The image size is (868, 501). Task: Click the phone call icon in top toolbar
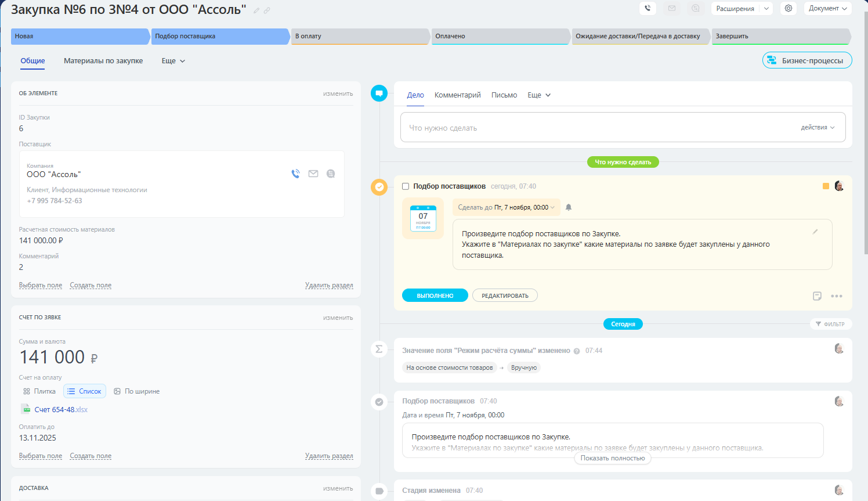pyautogui.click(x=648, y=8)
